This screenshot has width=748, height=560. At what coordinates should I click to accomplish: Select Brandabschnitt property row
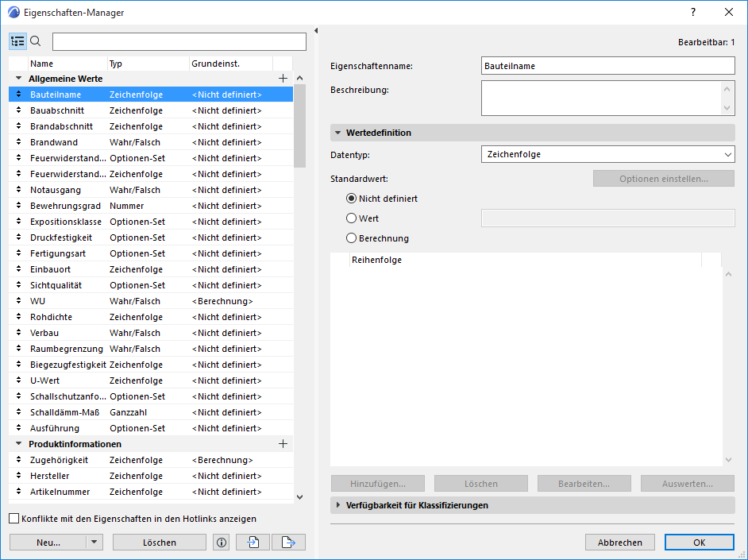coord(151,126)
